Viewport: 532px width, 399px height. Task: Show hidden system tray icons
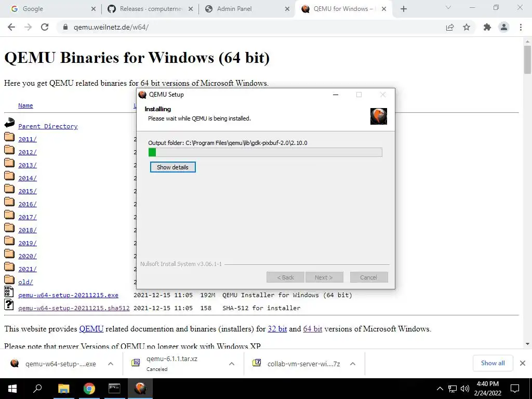440,389
